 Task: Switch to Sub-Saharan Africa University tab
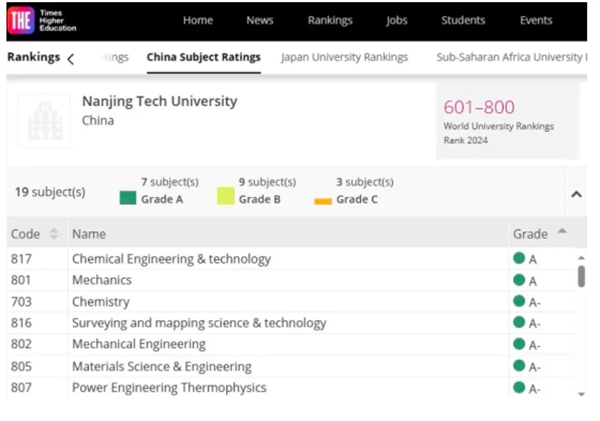512,57
